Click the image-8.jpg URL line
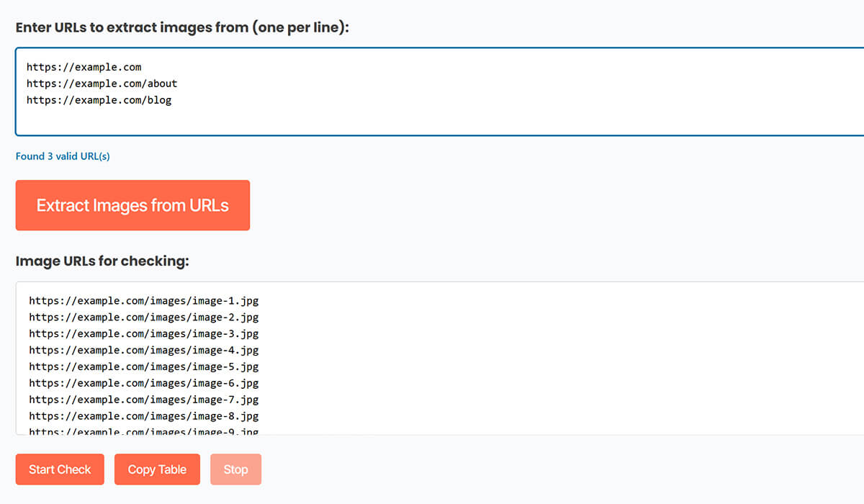 pos(143,416)
